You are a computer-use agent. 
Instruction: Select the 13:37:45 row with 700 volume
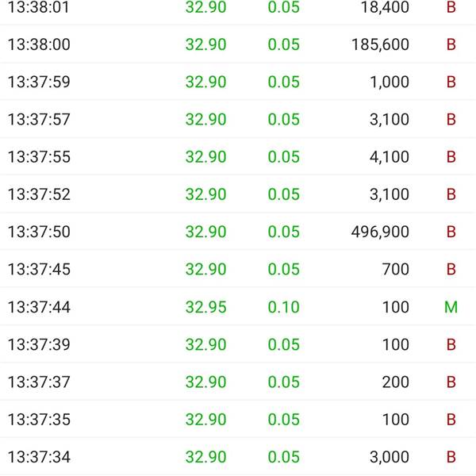[x=238, y=269]
